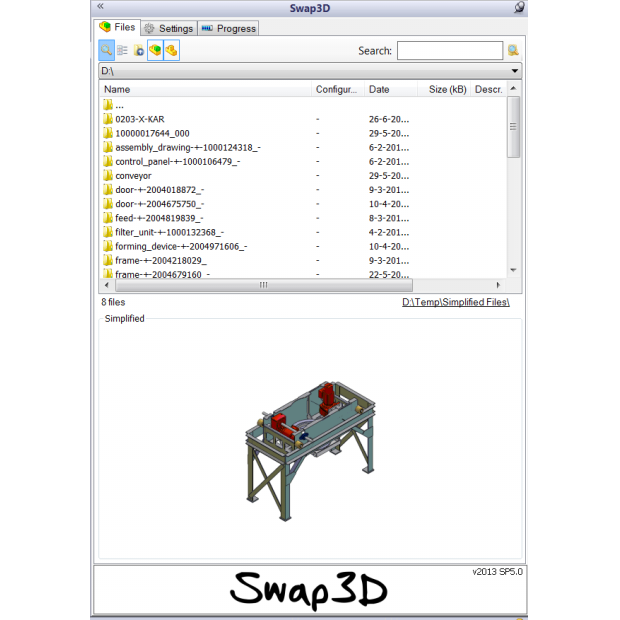Screen dimensions: 620x620
Task: Open the Settings tab
Action: click(169, 28)
